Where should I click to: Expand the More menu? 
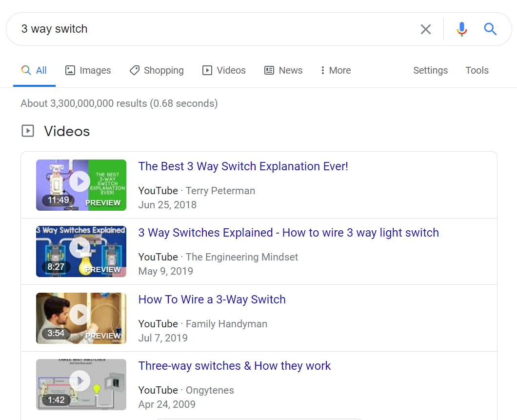335,70
